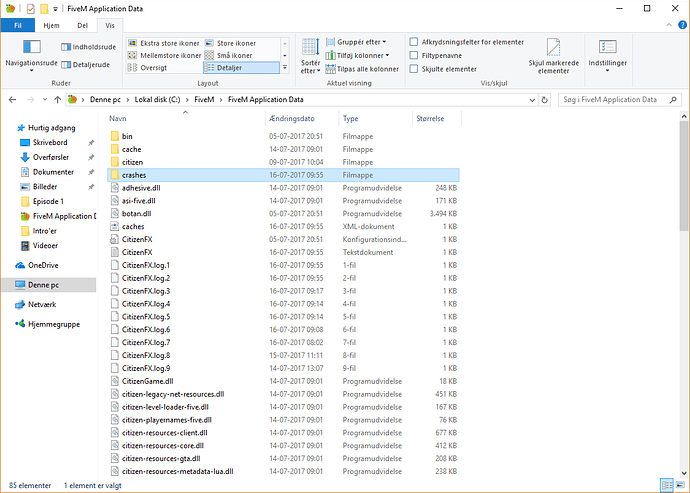Switch layout to Ekstra store ikoner
Screen dimensions: 690x493
163,43
